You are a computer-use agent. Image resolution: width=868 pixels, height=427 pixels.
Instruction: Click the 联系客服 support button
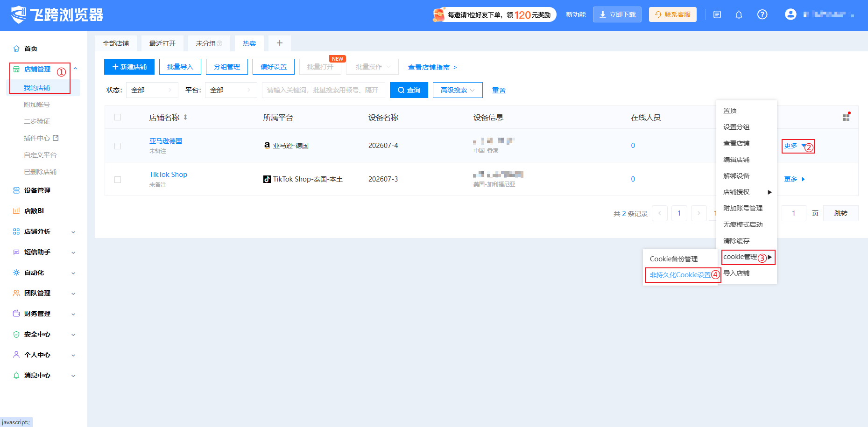coord(673,14)
